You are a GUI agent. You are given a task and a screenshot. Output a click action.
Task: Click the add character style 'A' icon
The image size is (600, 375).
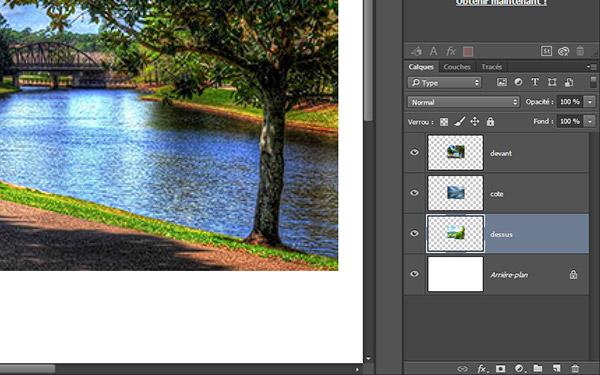[434, 51]
